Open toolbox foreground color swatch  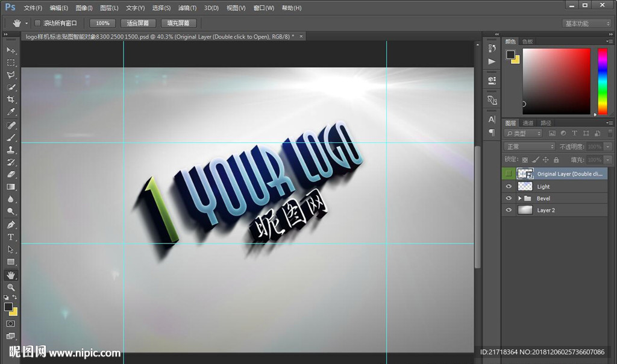click(8, 307)
